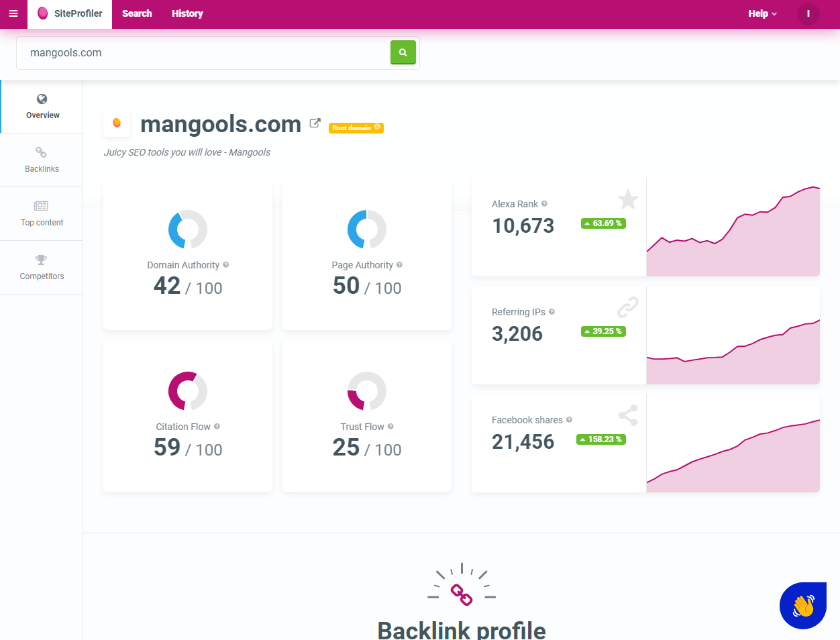This screenshot has height=640, width=840.
Task: Click the Root domain badge
Action: (356, 127)
